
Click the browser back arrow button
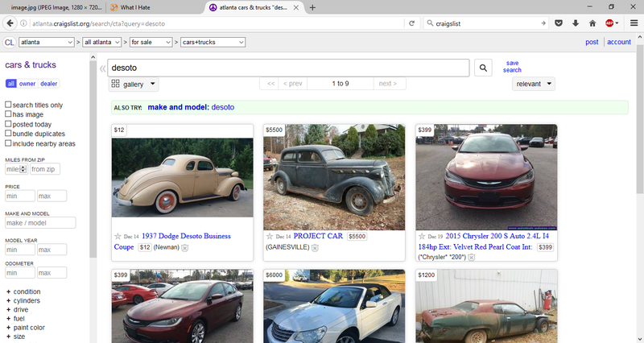[10, 23]
